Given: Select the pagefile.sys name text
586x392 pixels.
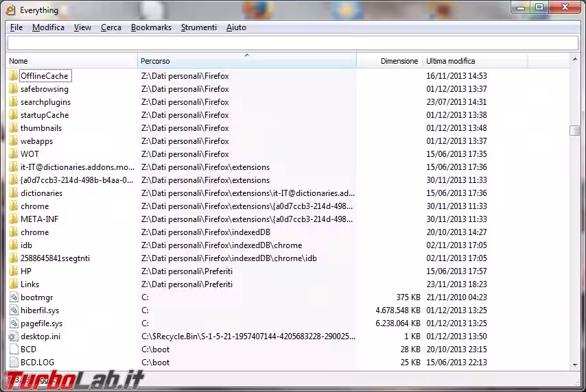Looking at the screenshot, I should (x=41, y=323).
